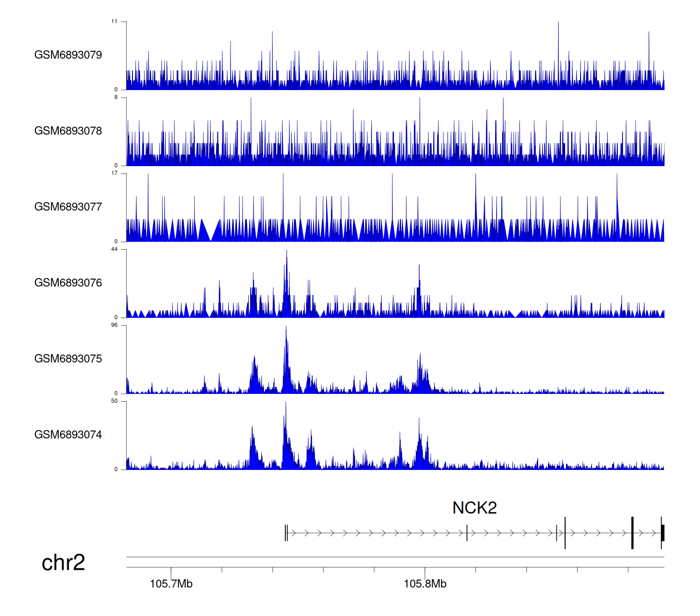
Task: Click the 105.7Mb axis position label
Action: point(171,584)
